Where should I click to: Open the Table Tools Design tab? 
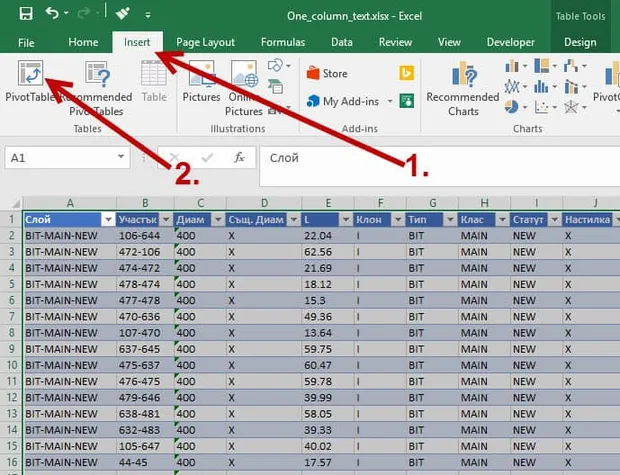click(x=580, y=42)
